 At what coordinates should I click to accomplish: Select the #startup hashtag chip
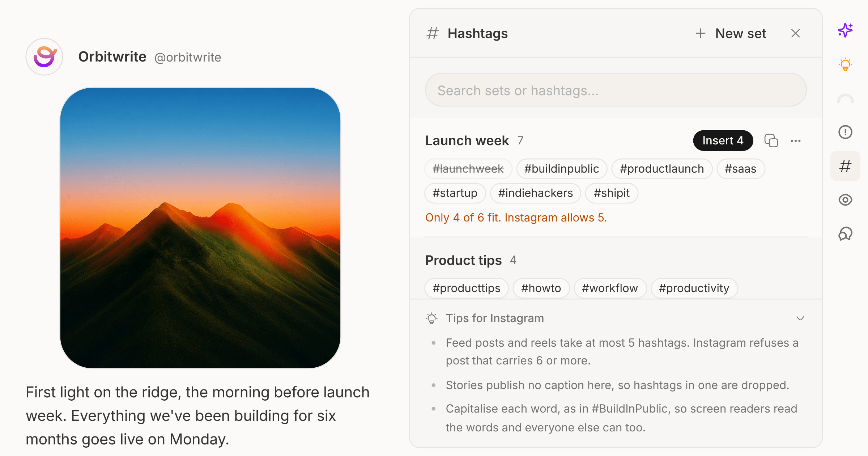pos(455,193)
